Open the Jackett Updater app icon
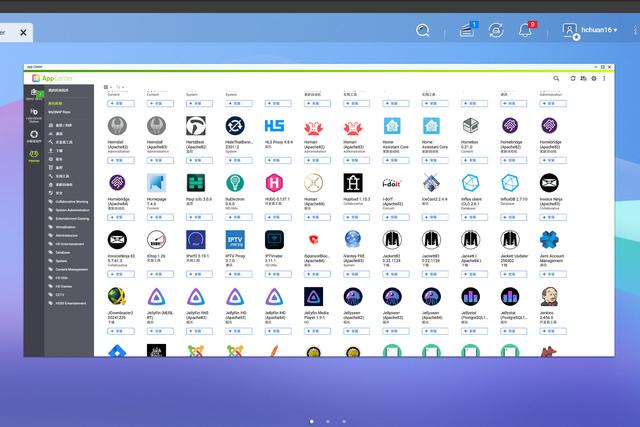 [x=510, y=240]
